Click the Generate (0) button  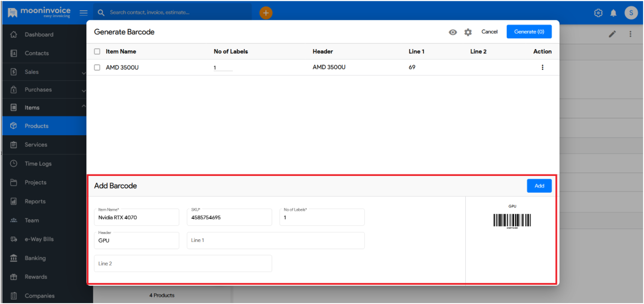click(529, 32)
